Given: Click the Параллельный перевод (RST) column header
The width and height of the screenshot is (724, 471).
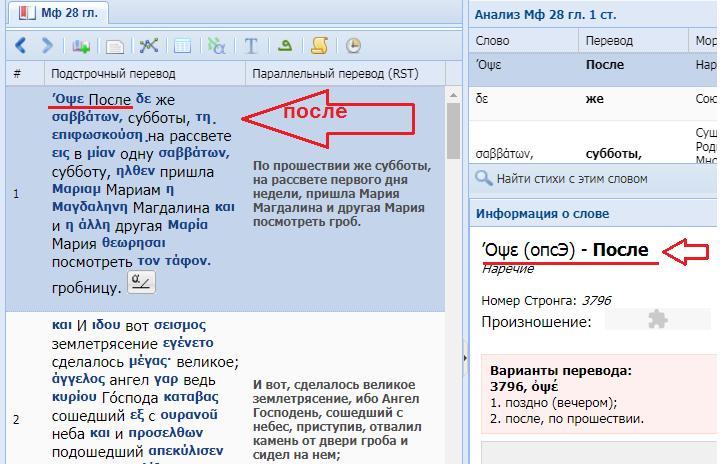Looking at the screenshot, I should 335,74.
